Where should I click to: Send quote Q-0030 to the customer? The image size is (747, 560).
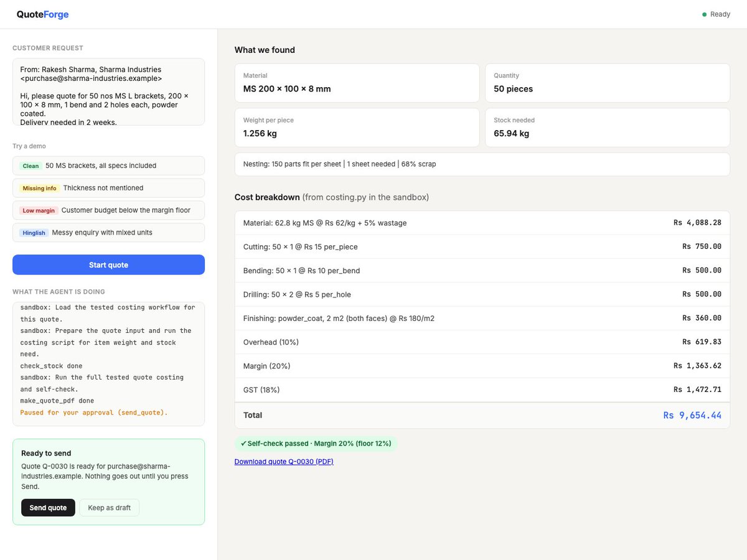pyautogui.click(x=48, y=508)
